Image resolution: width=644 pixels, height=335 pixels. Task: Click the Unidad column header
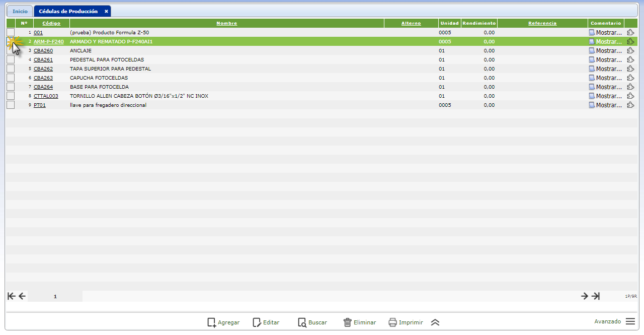[x=449, y=23]
